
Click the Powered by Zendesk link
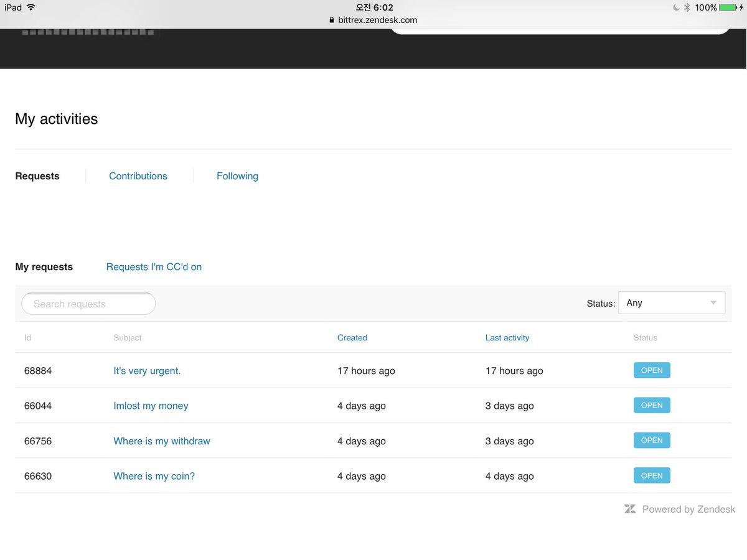pos(688,509)
